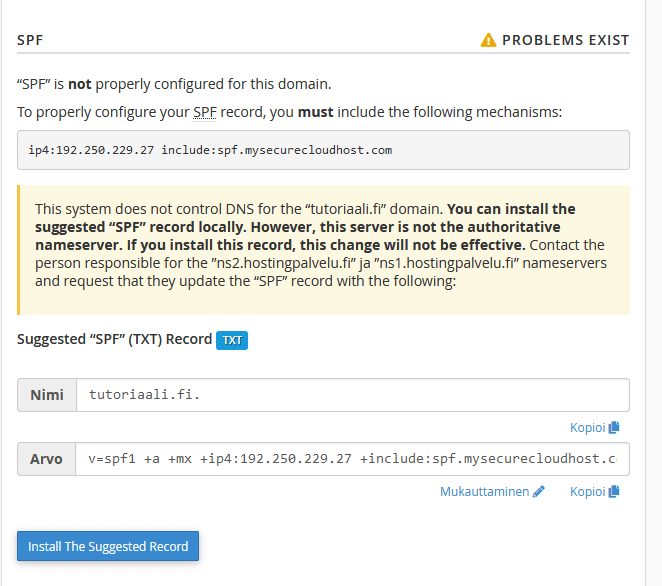Click the orange warning triangle icon
The image size is (662, 586).
[488, 41]
